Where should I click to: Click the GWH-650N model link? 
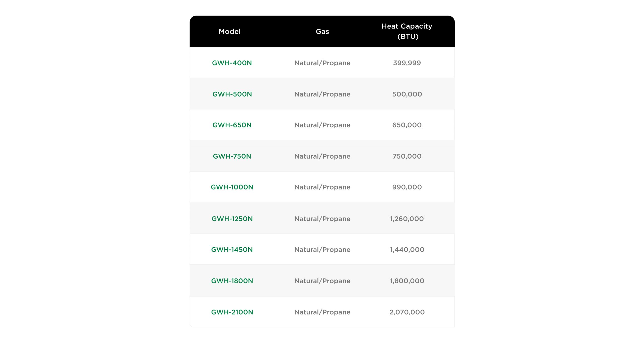(232, 125)
